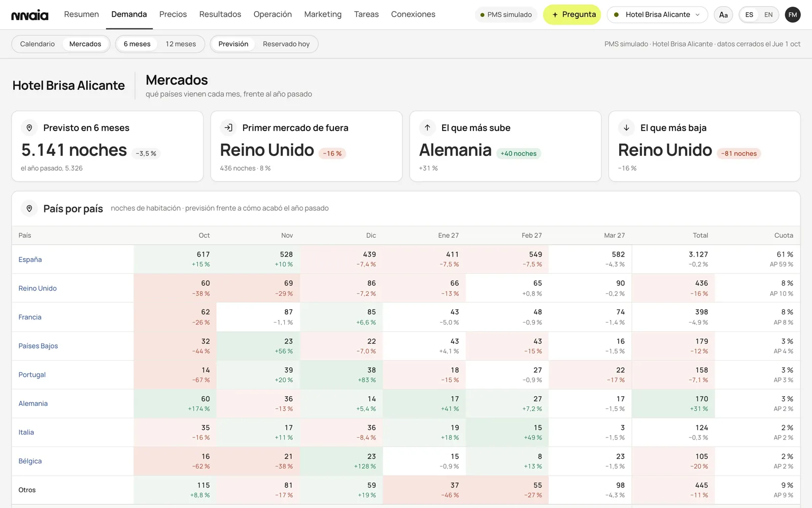
Task: Open the Alemania country link
Action: [x=33, y=403]
